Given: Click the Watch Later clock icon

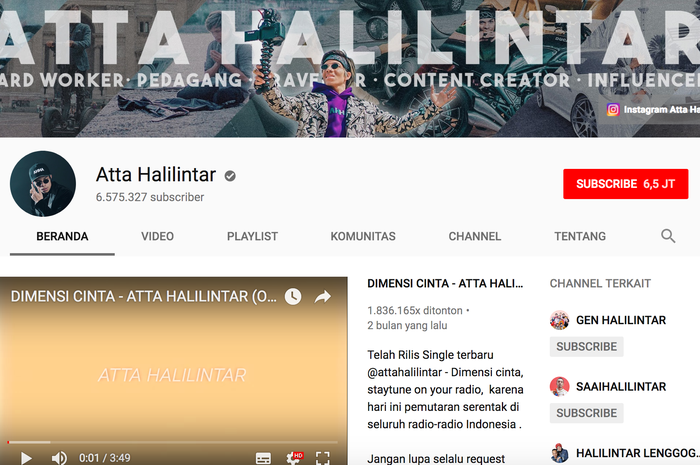Looking at the screenshot, I should tap(293, 297).
